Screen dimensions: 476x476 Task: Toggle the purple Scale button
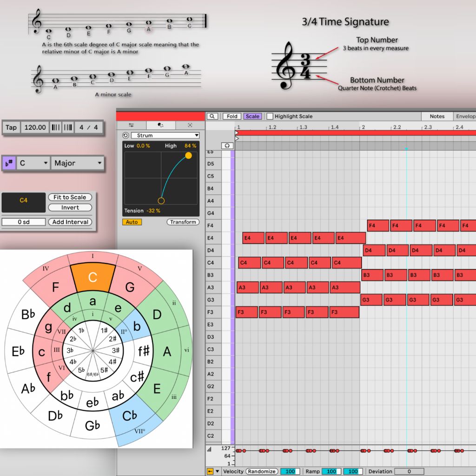pos(252,116)
